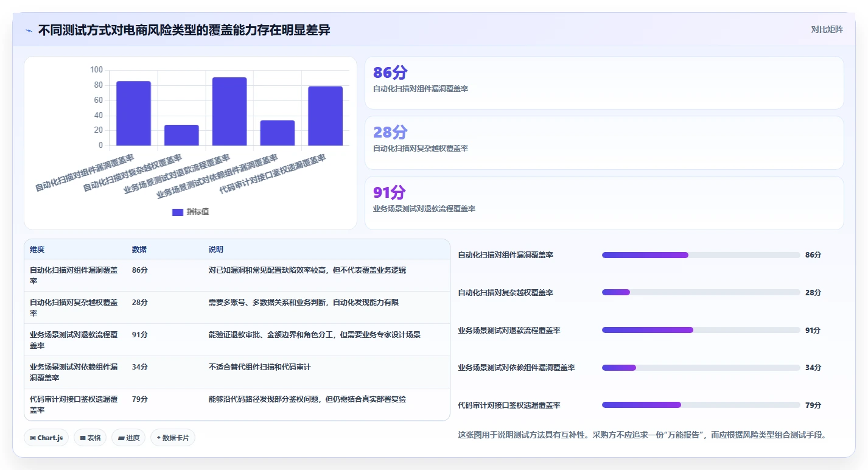Viewport: 868px width, 470px height.
Task: Click the 86分 stat card
Action: pos(604,83)
